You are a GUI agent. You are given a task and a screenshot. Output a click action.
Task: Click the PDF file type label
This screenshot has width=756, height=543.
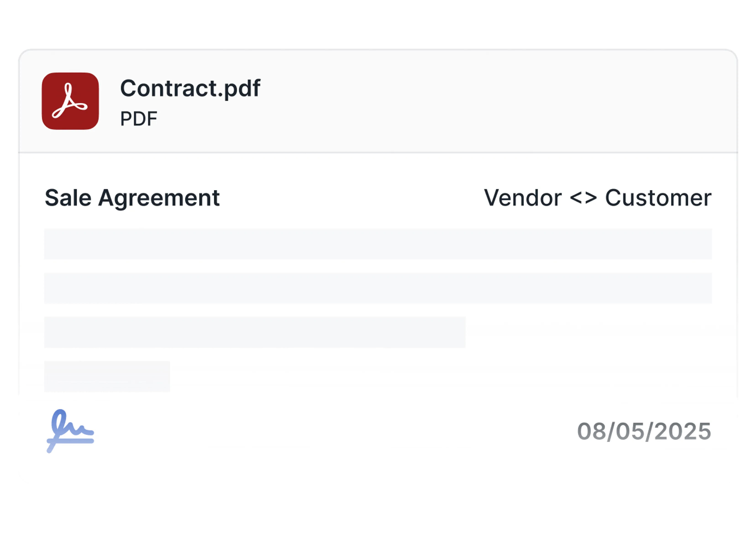(139, 119)
